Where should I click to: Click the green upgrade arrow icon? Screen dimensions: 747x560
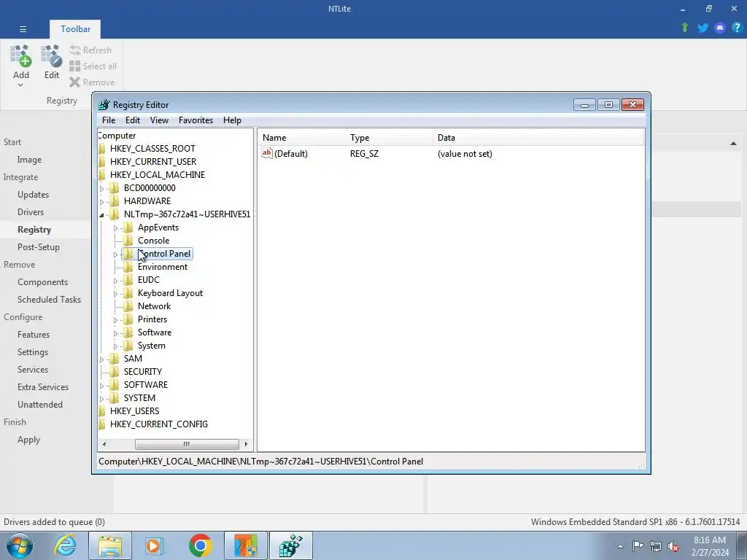point(685,28)
